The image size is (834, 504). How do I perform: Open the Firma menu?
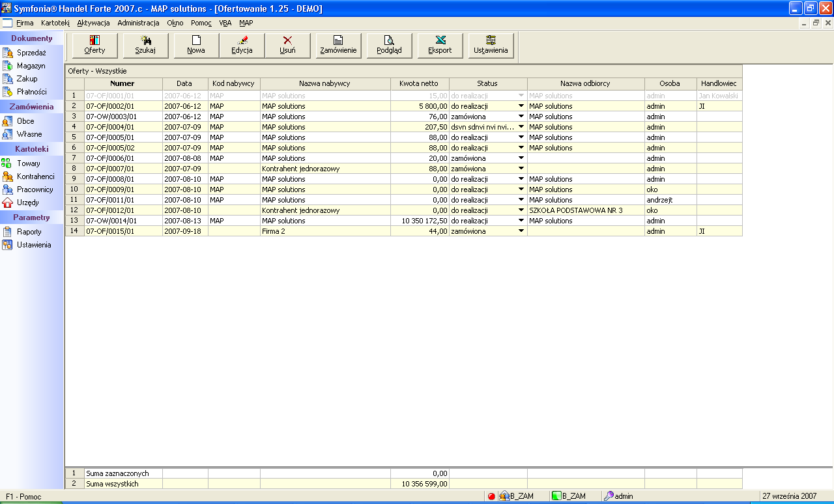pyautogui.click(x=25, y=23)
